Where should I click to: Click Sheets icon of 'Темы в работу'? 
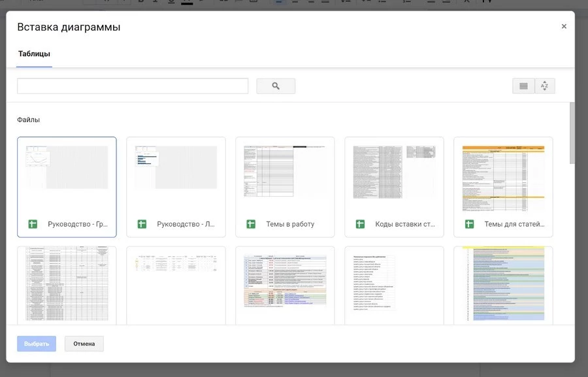(251, 224)
